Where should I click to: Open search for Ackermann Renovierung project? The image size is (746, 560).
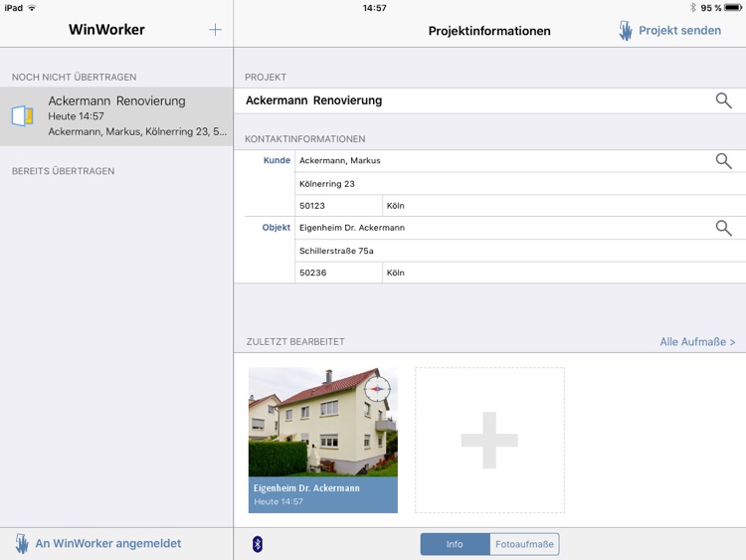click(723, 100)
